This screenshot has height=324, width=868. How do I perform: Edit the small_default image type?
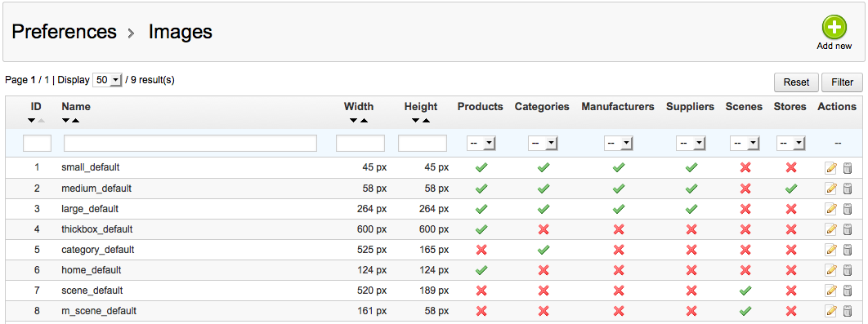click(830, 167)
